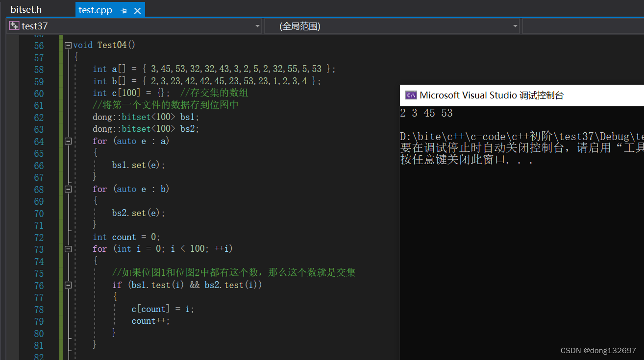Click the c[count] = i statement
This screenshot has width=644, height=360.
(x=163, y=309)
